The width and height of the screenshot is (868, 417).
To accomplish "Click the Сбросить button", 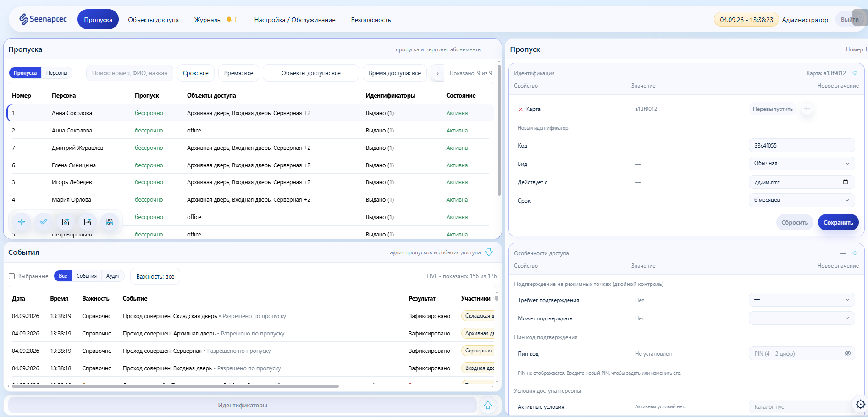I will coord(795,222).
